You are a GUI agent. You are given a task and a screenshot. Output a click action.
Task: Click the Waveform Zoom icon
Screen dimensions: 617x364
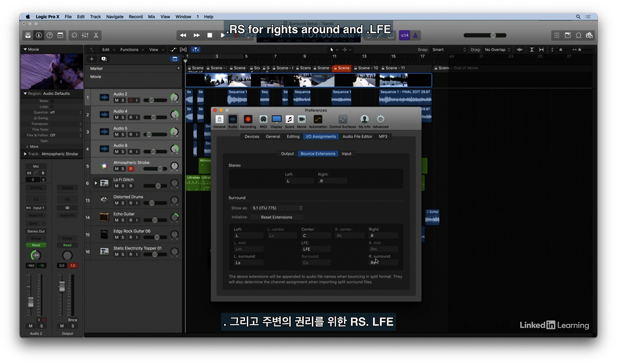point(520,50)
